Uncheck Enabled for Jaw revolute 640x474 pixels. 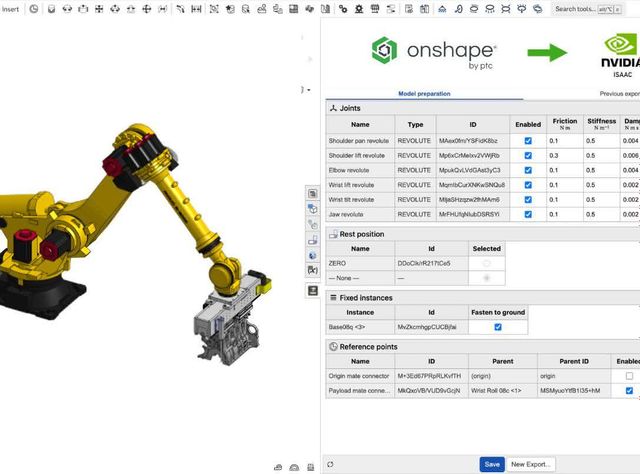[528, 214]
